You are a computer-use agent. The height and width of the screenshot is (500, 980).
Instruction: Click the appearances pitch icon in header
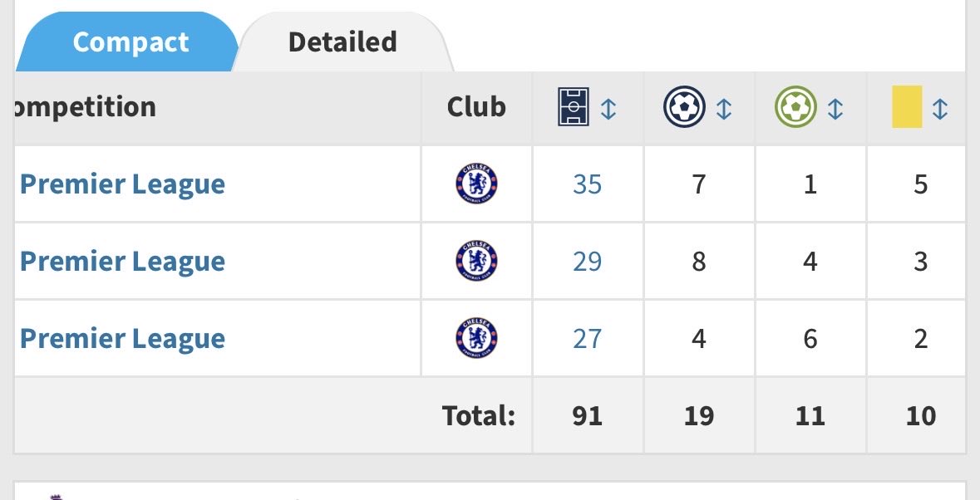[574, 107]
